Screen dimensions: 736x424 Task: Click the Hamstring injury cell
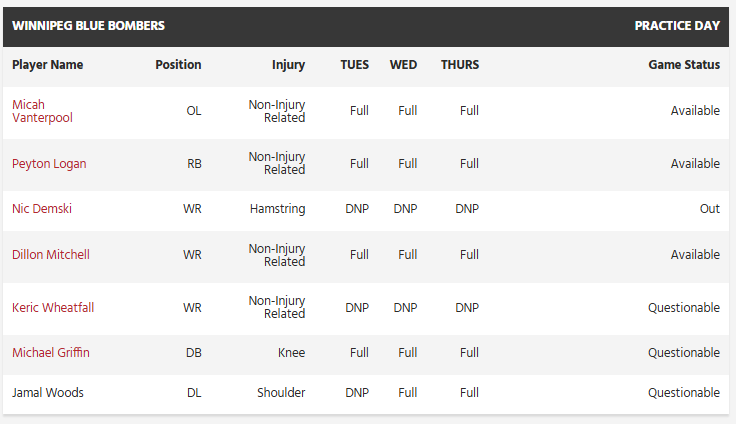[x=277, y=209]
